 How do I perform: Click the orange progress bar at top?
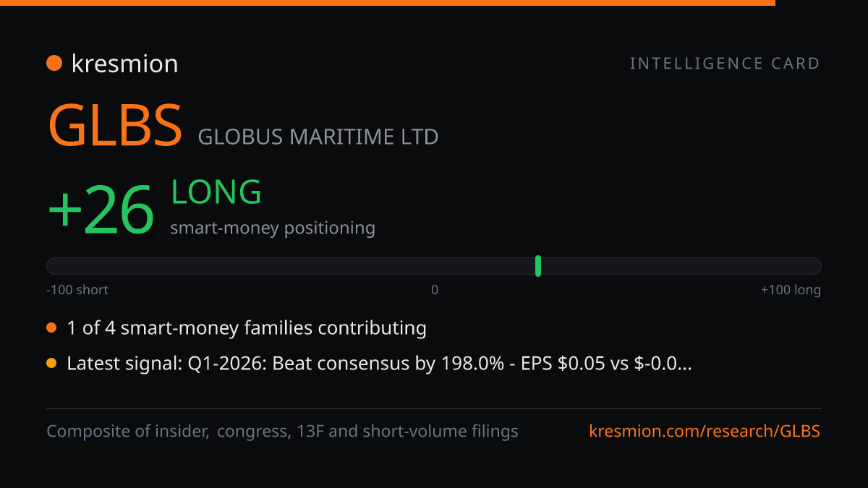[388, 3]
